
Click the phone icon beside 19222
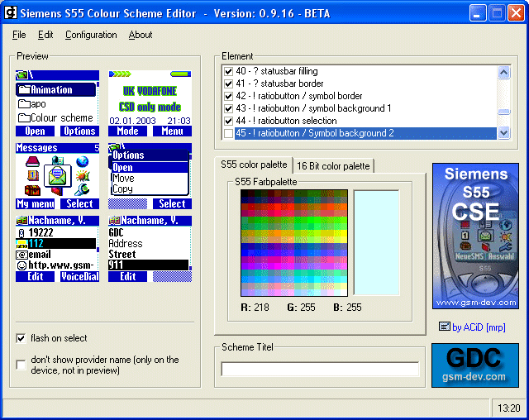click(x=21, y=233)
